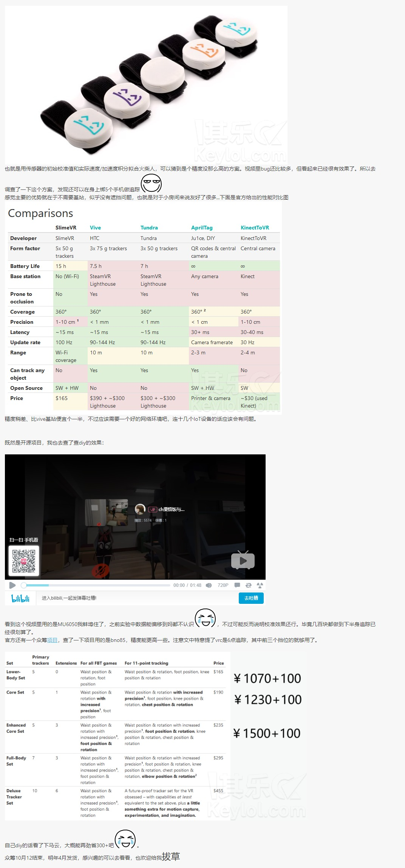
Task: Click the 00:00 / 01:48 time display
Action: click(x=187, y=585)
